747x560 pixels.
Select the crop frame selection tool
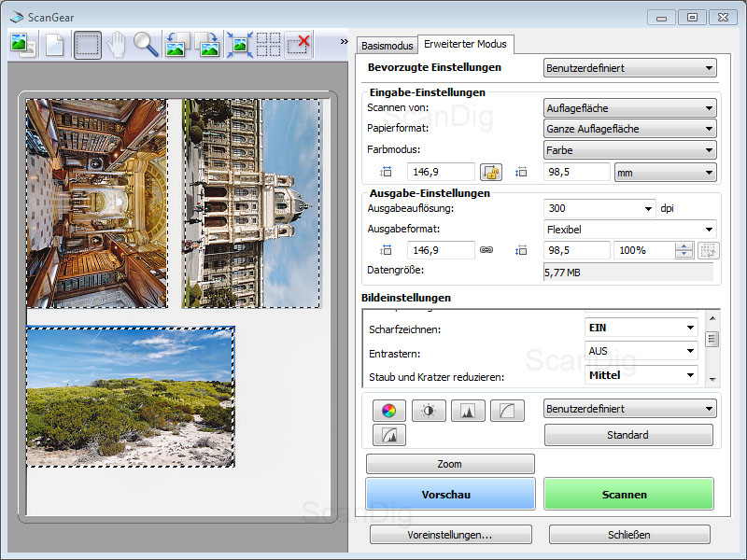[88, 44]
